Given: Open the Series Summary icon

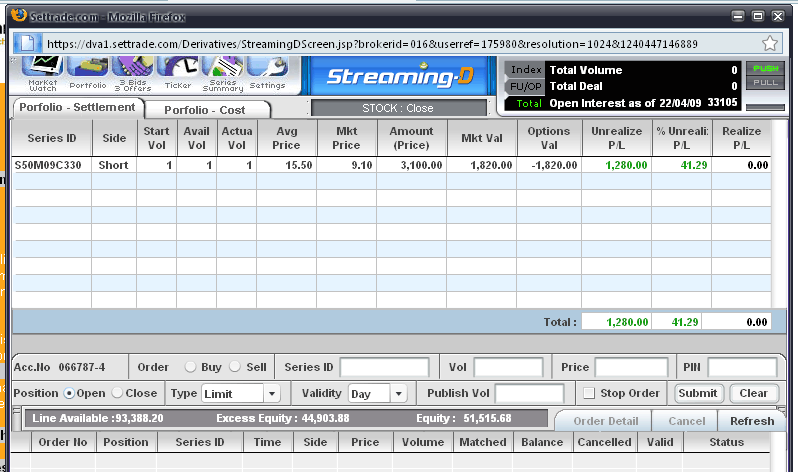Looking at the screenshot, I should [222, 74].
